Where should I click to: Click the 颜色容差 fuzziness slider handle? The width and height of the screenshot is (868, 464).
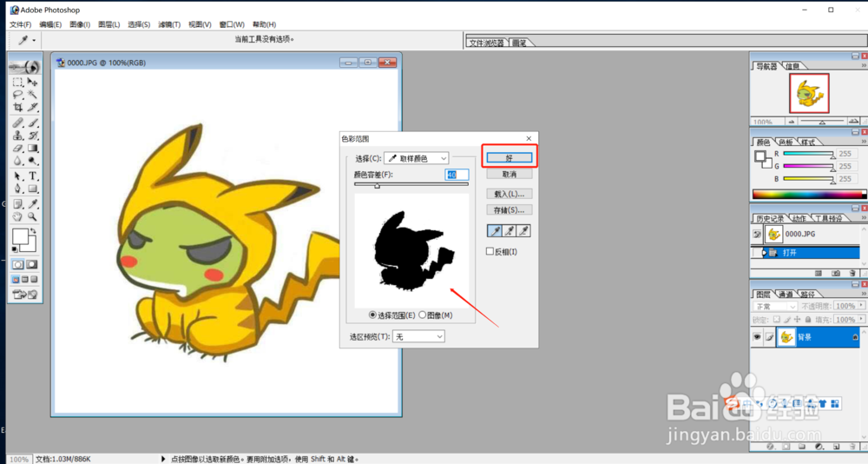pos(377,186)
